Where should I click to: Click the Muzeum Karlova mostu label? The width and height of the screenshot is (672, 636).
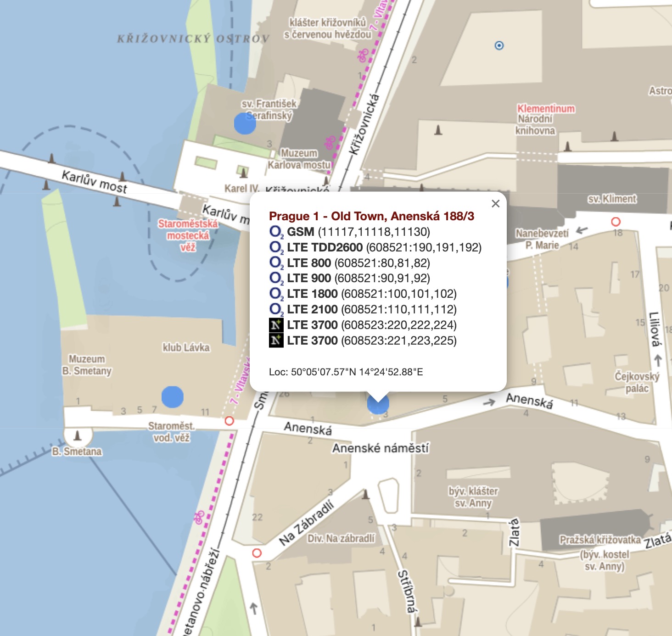(x=299, y=159)
